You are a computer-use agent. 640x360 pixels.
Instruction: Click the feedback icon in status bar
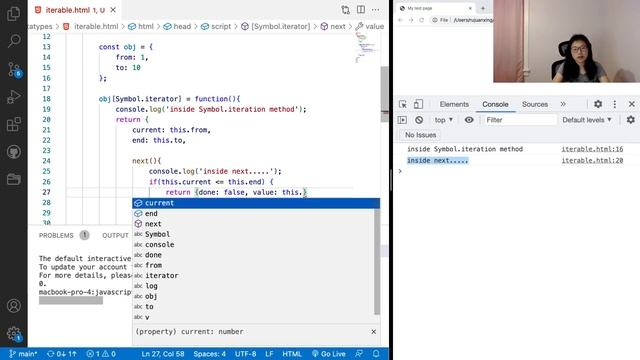point(359,354)
